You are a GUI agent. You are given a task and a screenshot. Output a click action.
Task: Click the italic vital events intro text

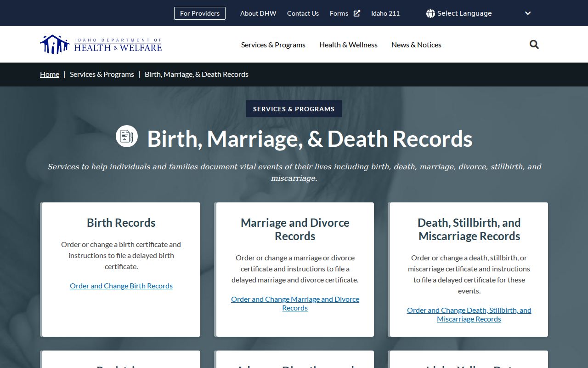click(x=294, y=172)
